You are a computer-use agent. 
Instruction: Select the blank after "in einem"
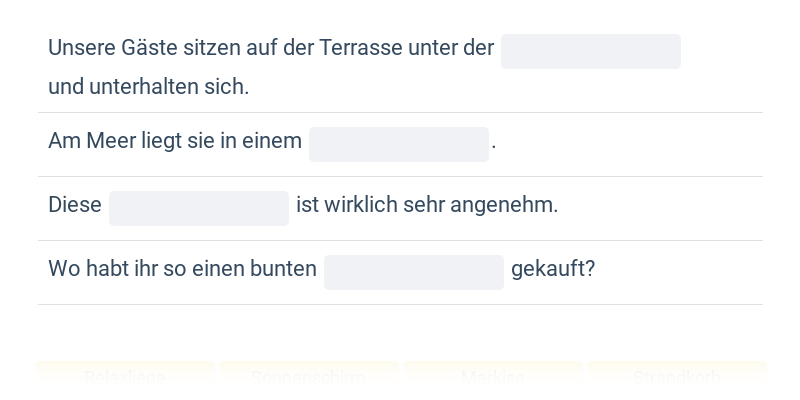(398, 144)
